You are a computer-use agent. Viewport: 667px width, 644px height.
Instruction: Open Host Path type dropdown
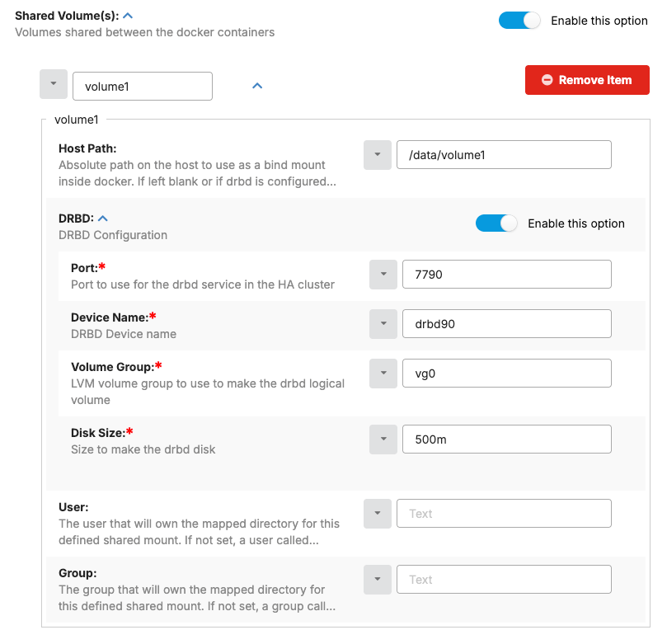[x=378, y=155]
